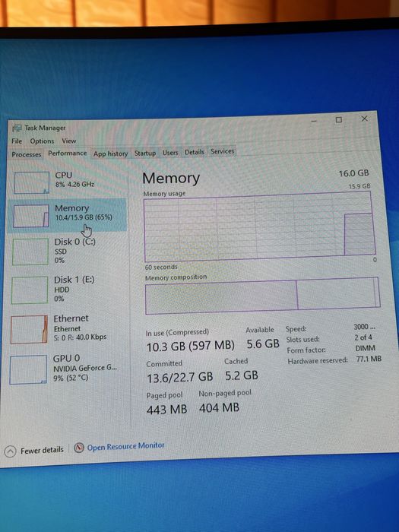This screenshot has height=532, width=399.
Task: Click the 443 MB paged pool value
Action: click(x=167, y=410)
